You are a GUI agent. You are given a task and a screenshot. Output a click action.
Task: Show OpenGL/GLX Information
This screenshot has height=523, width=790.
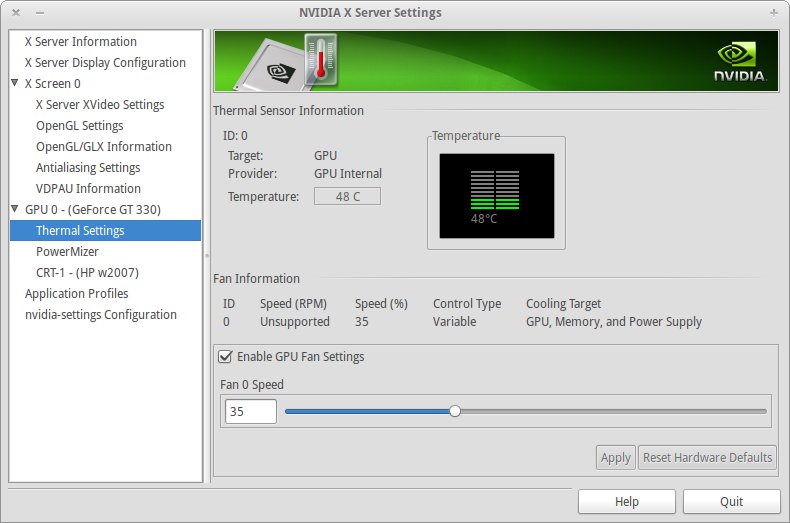point(104,147)
